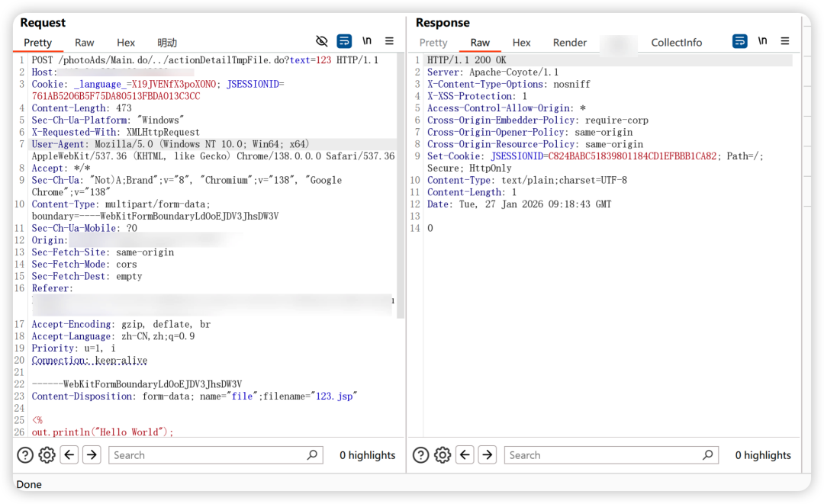Toggle word wrap icon in Response panel

click(x=739, y=41)
